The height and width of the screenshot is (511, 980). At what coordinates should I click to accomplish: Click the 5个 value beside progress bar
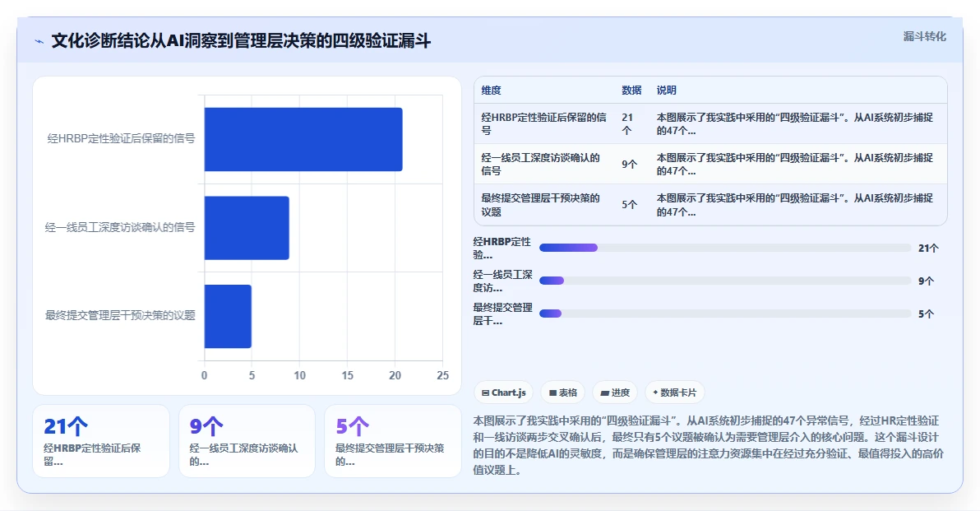coord(927,314)
